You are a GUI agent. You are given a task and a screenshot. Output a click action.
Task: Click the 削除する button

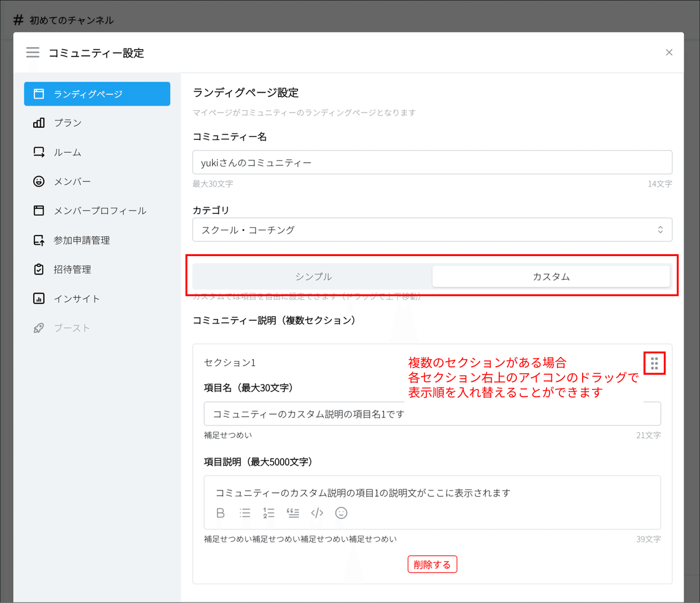click(432, 564)
